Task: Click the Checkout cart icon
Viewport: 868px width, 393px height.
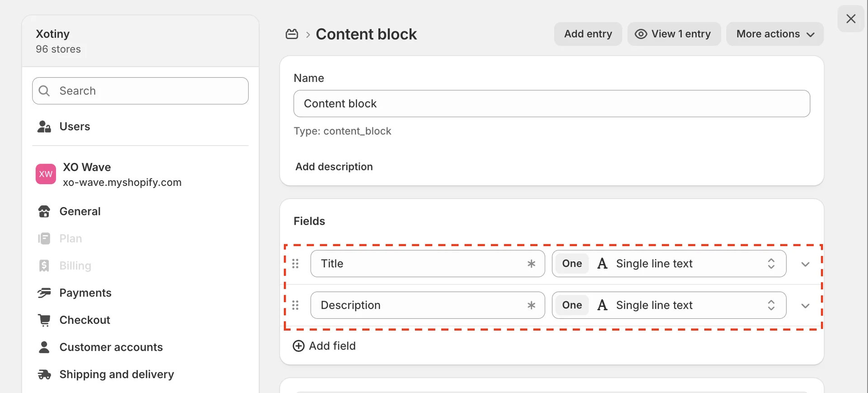Action: [x=44, y=320]
